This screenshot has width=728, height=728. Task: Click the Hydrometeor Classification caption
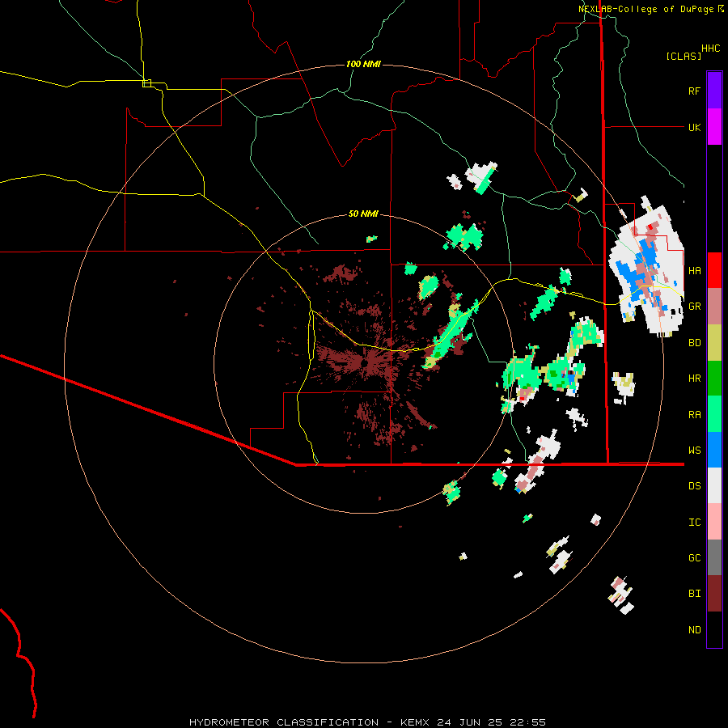pos(284,722)
